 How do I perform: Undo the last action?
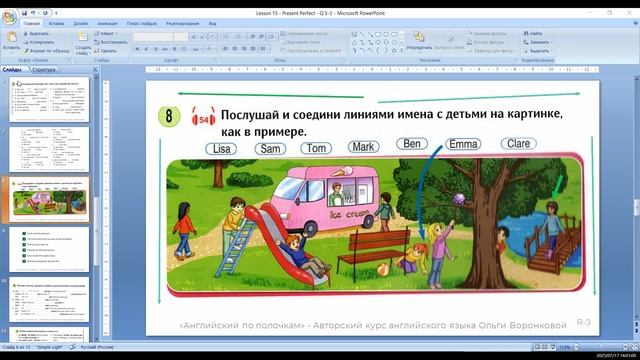pos(33,13)
